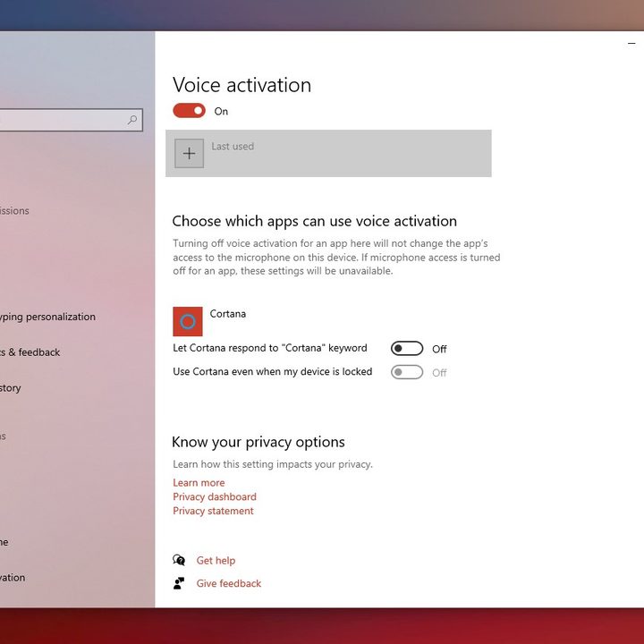Click the Give feedback person icon
Image resolution: width=644 pixels, height=644 pixels.
click(x=179, y=583)
